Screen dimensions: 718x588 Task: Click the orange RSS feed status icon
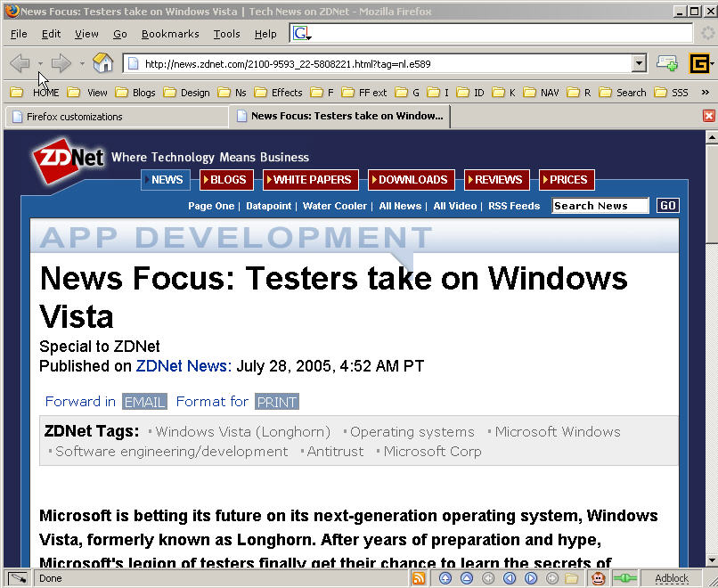tap(419, 578)
